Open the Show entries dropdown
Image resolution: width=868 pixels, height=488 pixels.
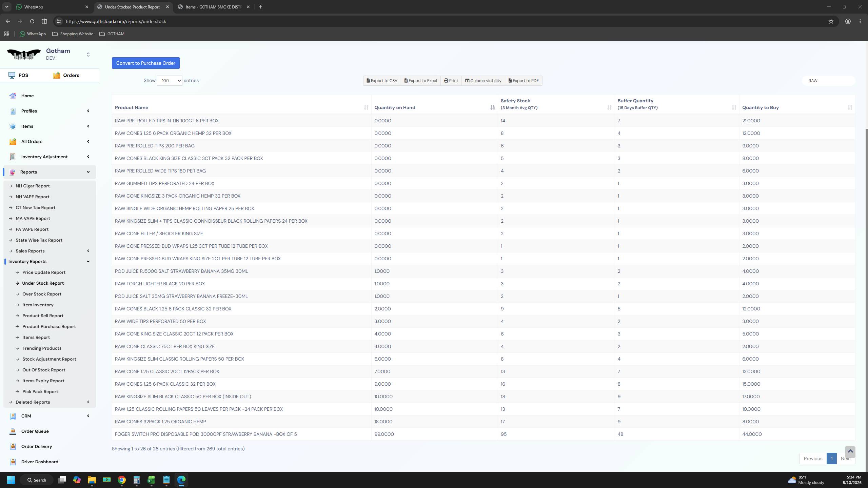pyautogui.click(x=170, y=81)
